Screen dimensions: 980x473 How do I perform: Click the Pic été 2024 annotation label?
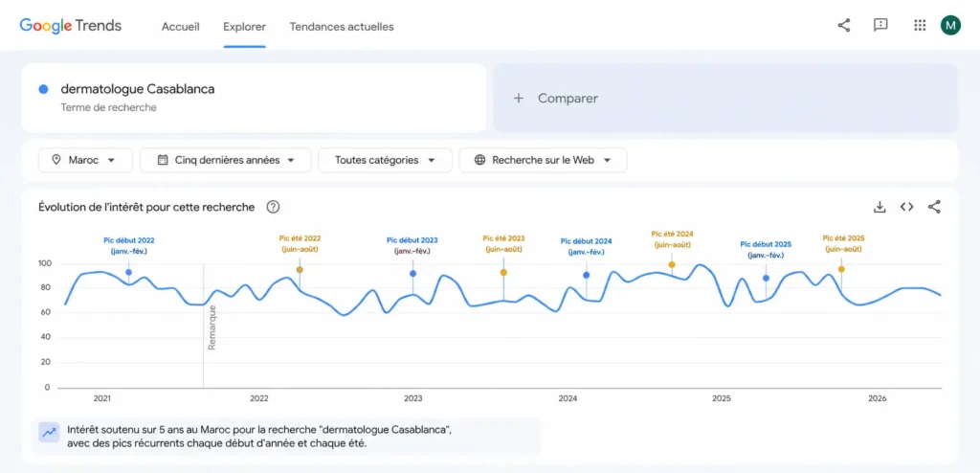point(672,239)
